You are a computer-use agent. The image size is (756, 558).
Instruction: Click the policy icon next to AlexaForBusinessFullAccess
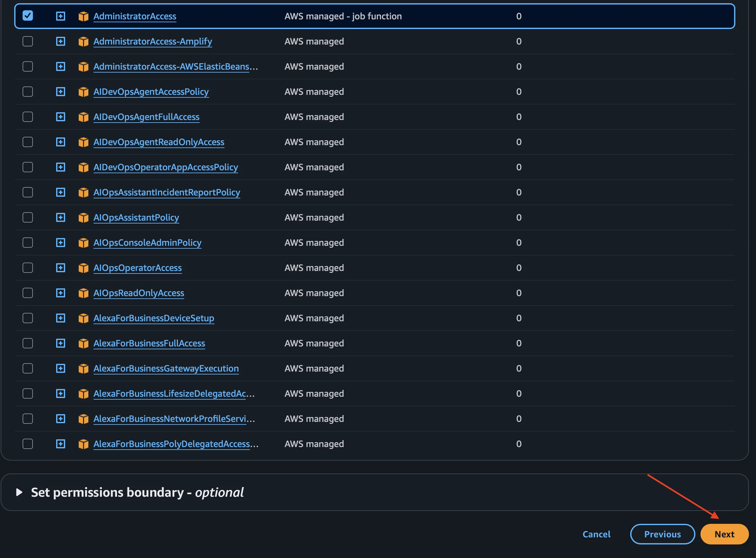pos(84,343)
